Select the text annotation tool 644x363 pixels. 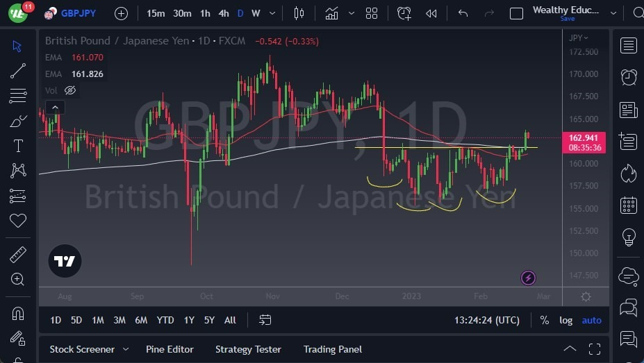(17, 146)
